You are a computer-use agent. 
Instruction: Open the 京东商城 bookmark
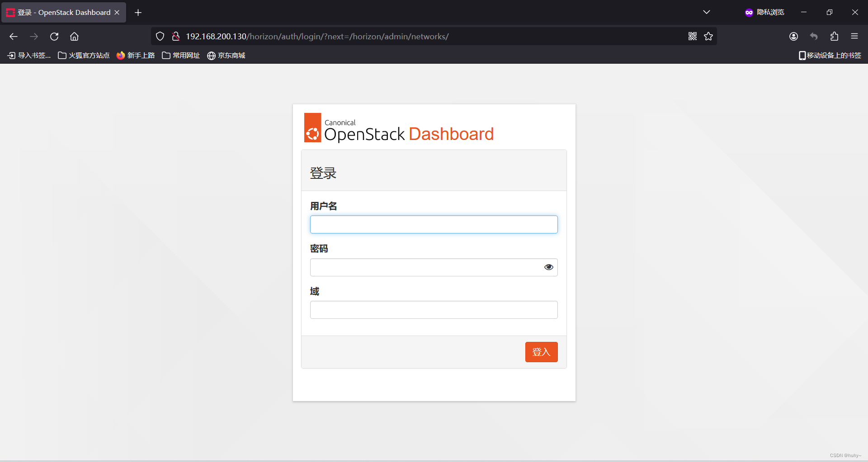click(226, 56)
